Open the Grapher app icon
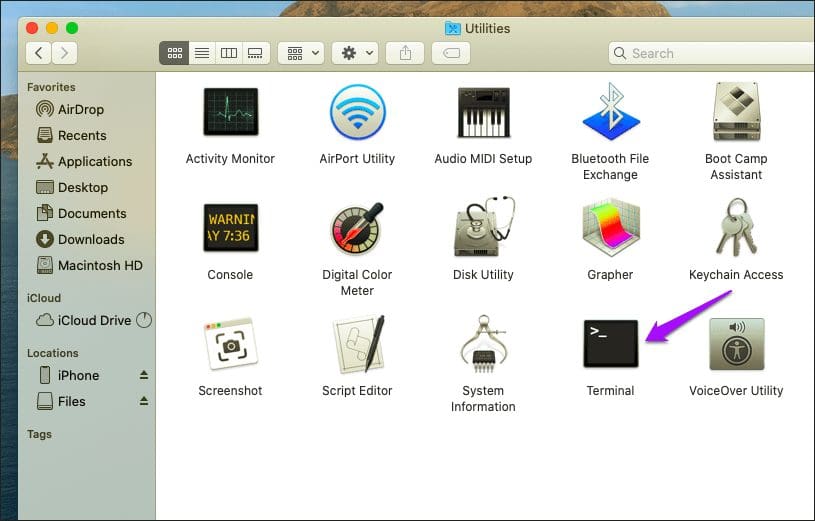This screenshot has width=815, height=521. 611,227
